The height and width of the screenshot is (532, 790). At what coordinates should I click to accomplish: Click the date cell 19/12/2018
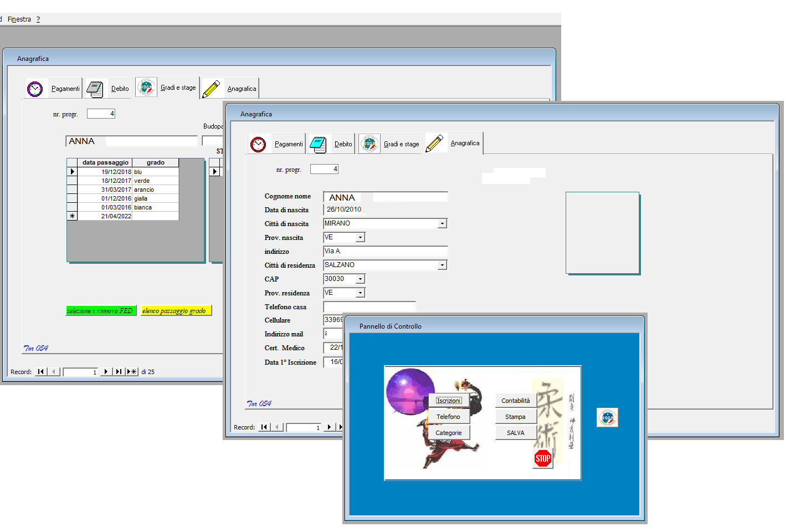[x=105, y=172]
